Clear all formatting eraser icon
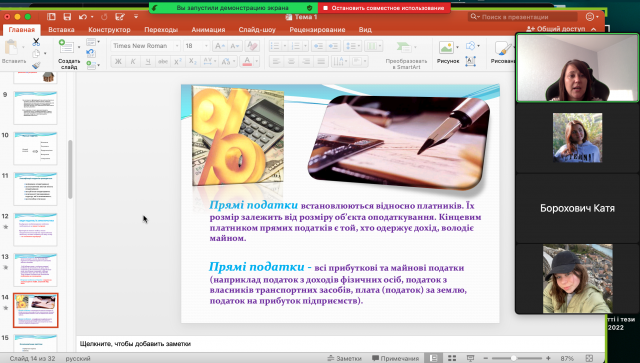This screenshot has width=640, height=363. coord(252,46)
